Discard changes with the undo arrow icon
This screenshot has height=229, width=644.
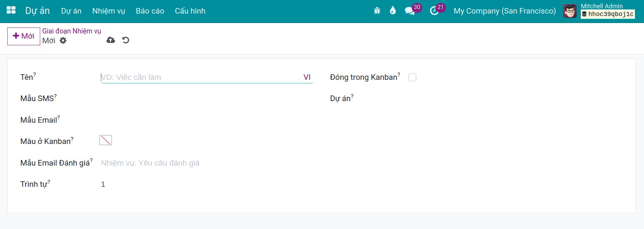(126, 40)
